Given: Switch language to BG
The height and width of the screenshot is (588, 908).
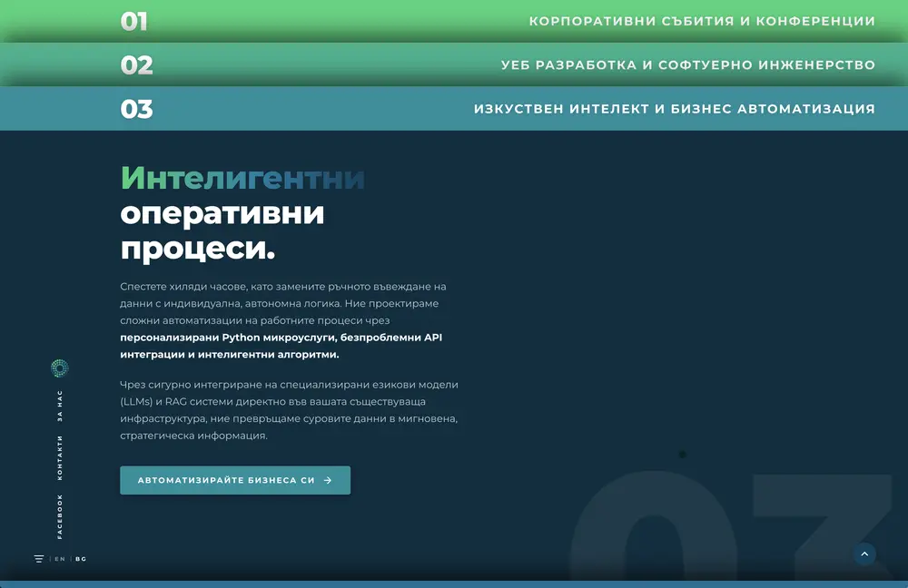Looking at the screenshot, I should click(x=81, y=559).
